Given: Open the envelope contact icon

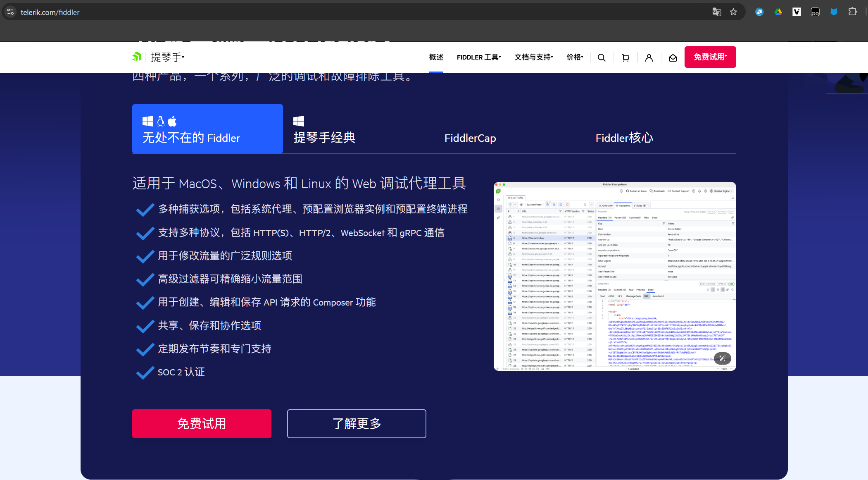Looking at the screenshot, I should (673, 57).
